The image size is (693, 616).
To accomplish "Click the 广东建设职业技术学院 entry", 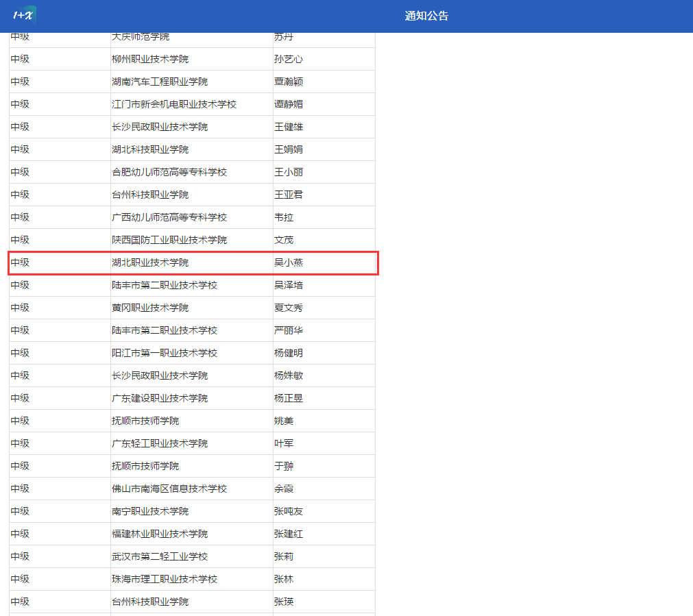I will [x=160, y=398].
